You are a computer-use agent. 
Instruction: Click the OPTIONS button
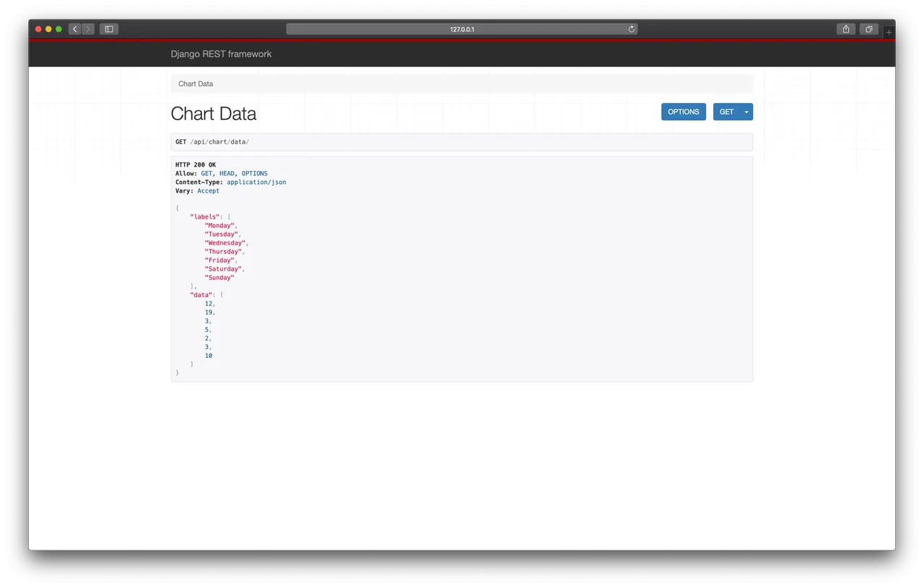pos(684,112)
